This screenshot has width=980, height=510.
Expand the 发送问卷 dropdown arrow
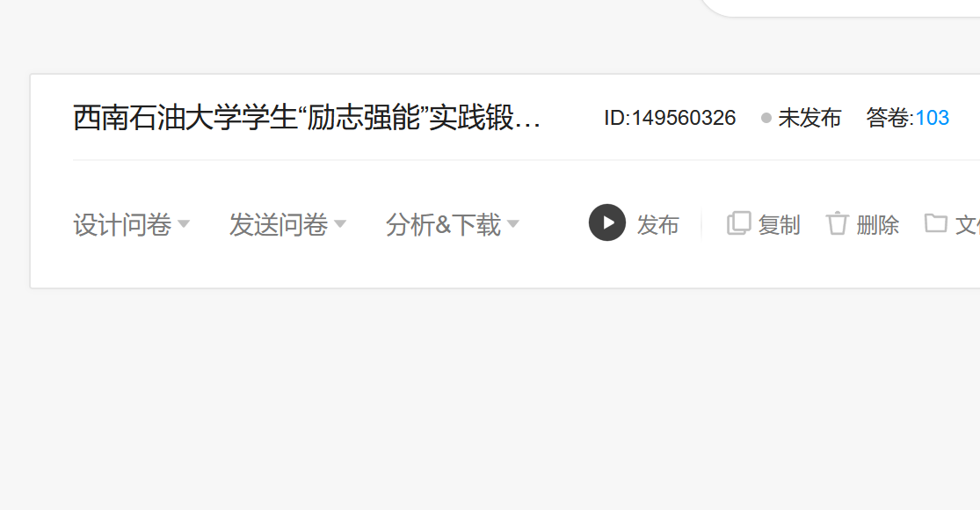point(339,223)
